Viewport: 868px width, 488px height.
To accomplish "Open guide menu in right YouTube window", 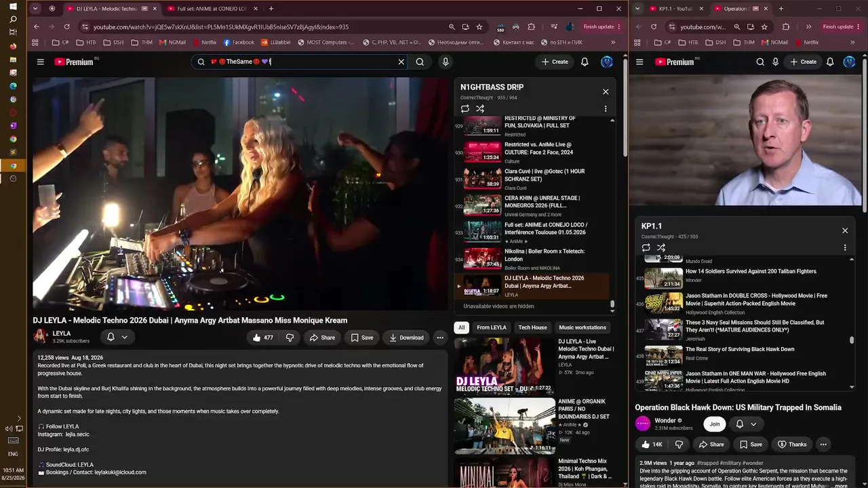I will [639, 62].
